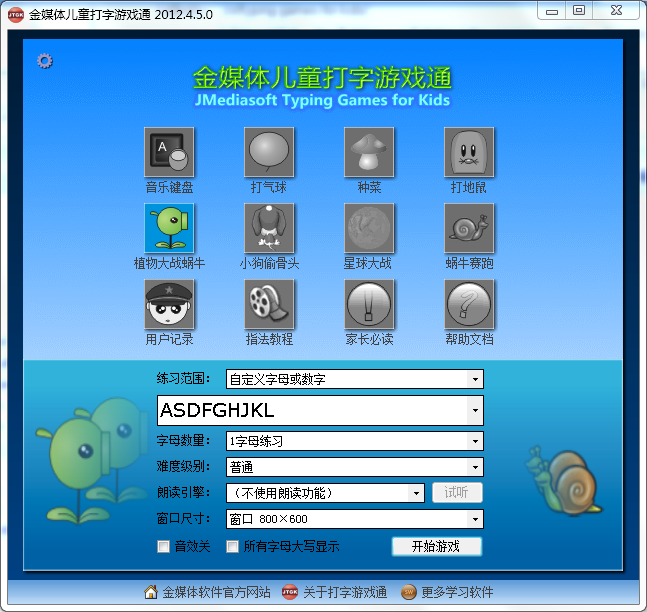Visit 金媒体软件官方网站 link
This screenshot has width=647, height=612.
point(217,592)
